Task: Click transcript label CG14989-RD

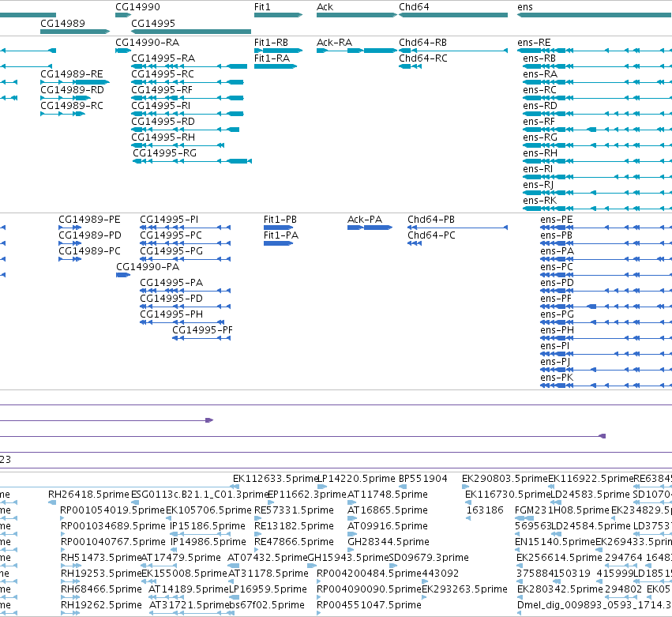Action: (72, 90)
